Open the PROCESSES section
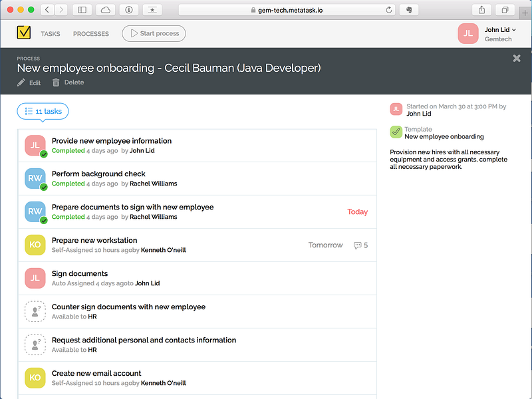 pos(91,34)
